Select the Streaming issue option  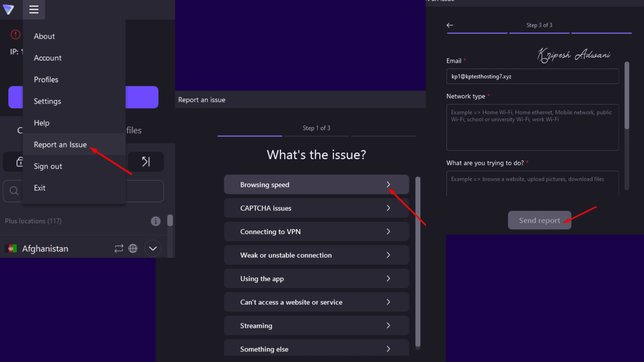[316, 325]
